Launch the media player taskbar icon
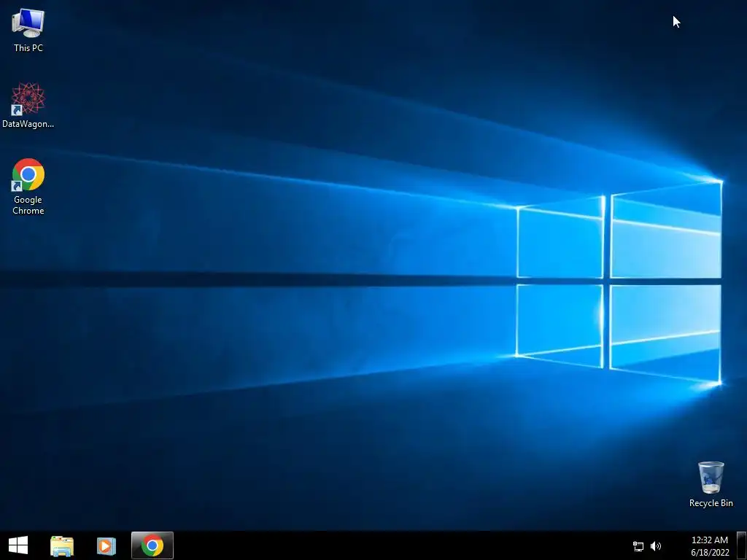 coord(107,545)
